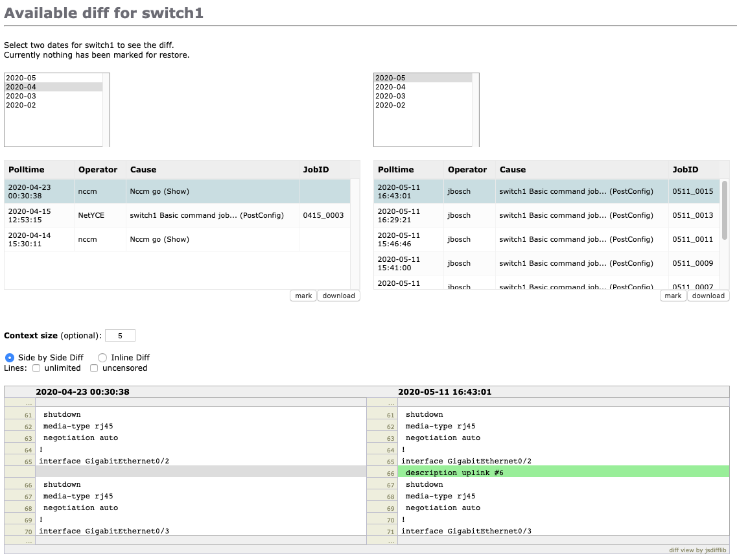This screenshot has width=737, height=560.
Task: Choose 2020-03 in the right date list
Action: [x=390, y=96]
